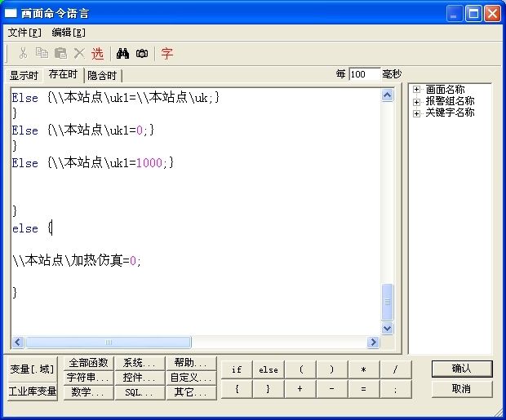
Task: Cancel with the 取消 button
Action: 462,389
